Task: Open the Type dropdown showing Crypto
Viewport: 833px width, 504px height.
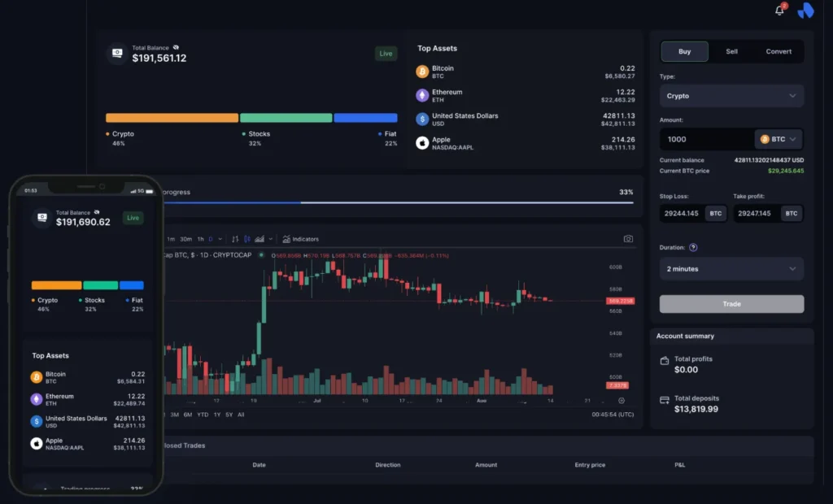Action: tap(731, 96)
